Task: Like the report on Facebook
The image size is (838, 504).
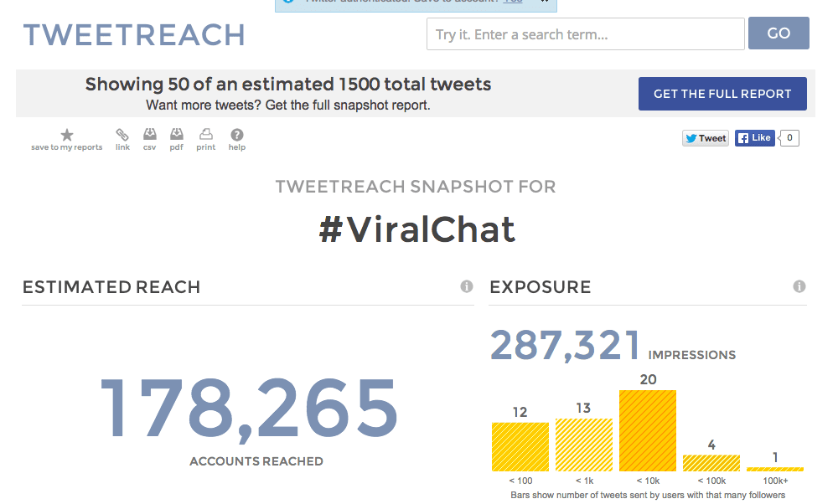Action: click(x=754, y=138)
